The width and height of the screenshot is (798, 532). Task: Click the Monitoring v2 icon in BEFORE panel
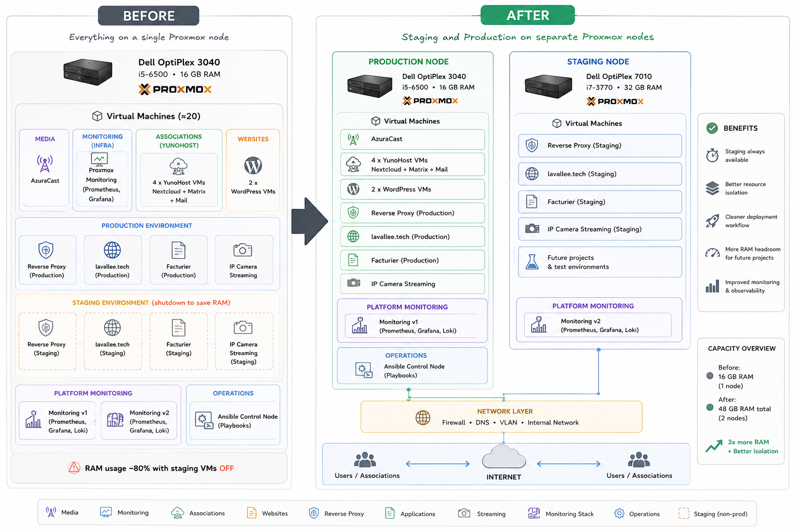115,419
